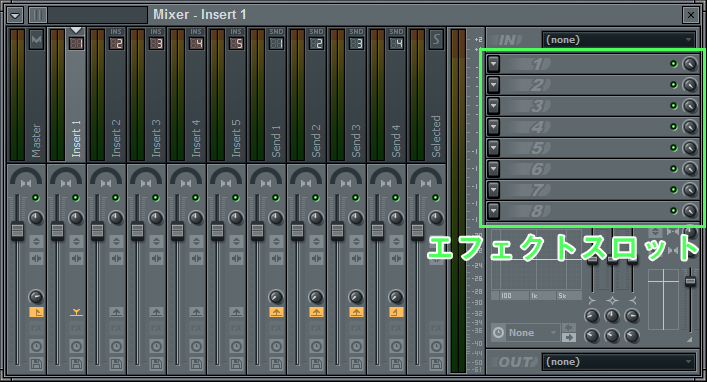Disable effect slot 1 green LED
The image size is (707, 382).
point(674,64)
